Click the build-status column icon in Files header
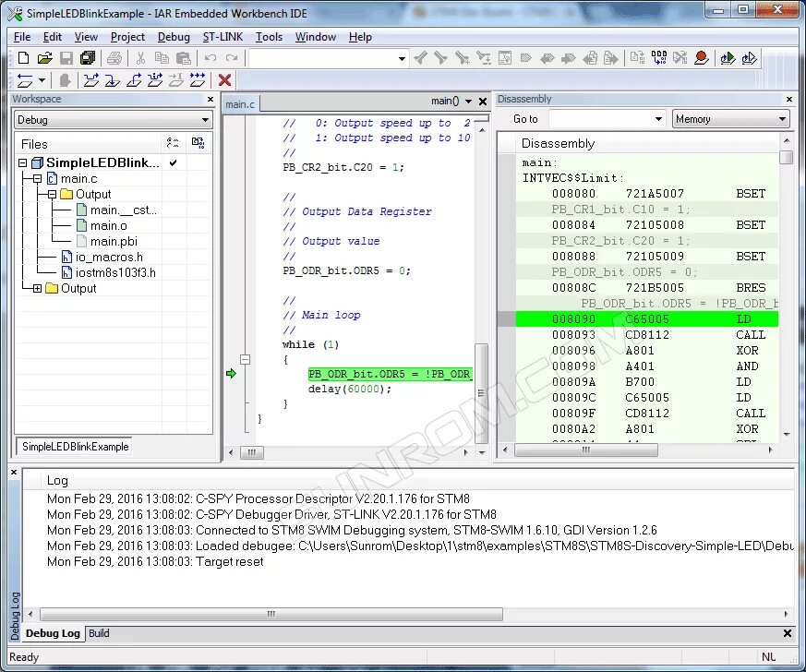Image resolution: width=806 pixels, height=672 pixels. tap(198, 143)
